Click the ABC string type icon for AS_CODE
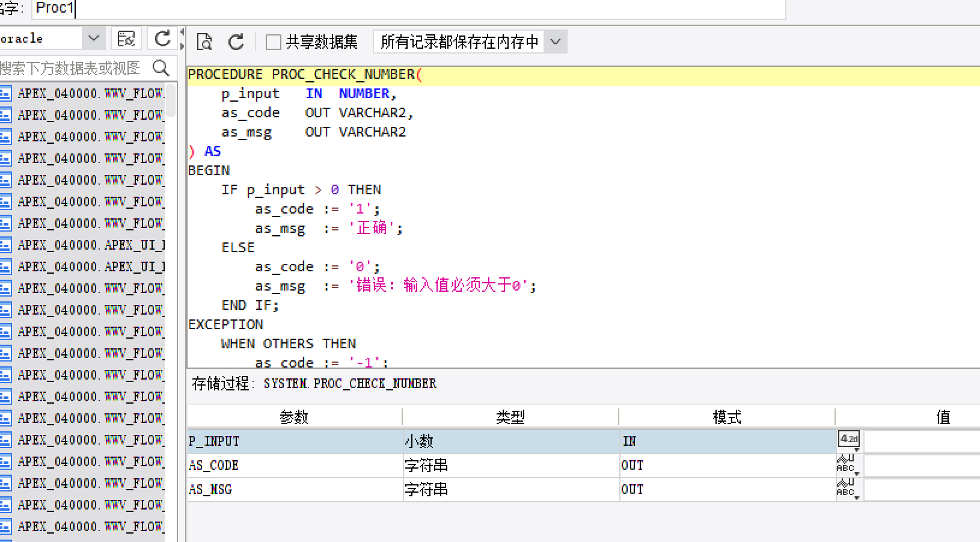Image resolution: width=980 pixels, height=542 pixels. pyautogui.click(x=846, y=464)
